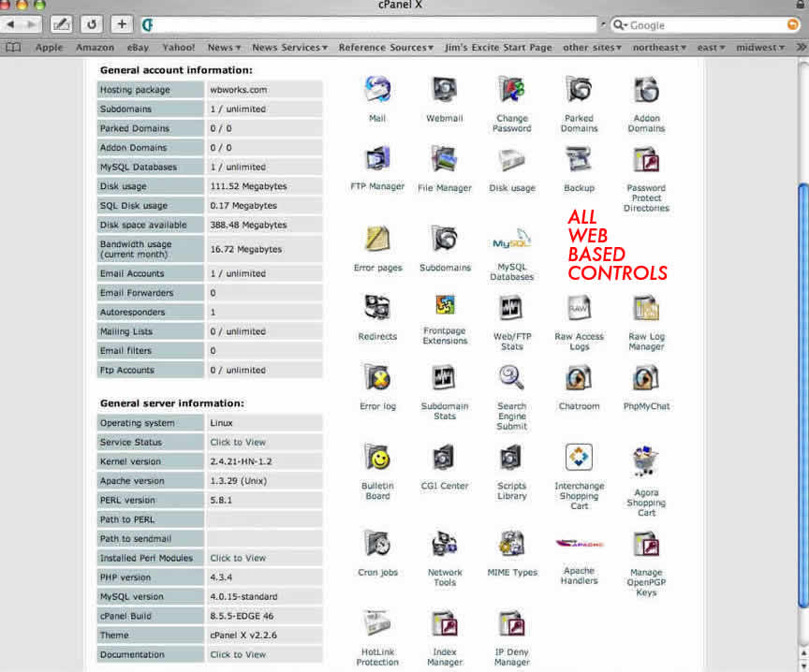The height and width of the screenshot is (672, 809).
Task: Open the Error pages icon
Action: click(x=377, y=240)
